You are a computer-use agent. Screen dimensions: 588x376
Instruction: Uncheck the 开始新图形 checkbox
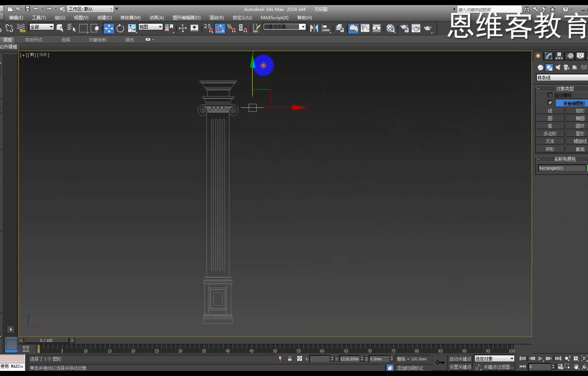click(x=550, y=103)
